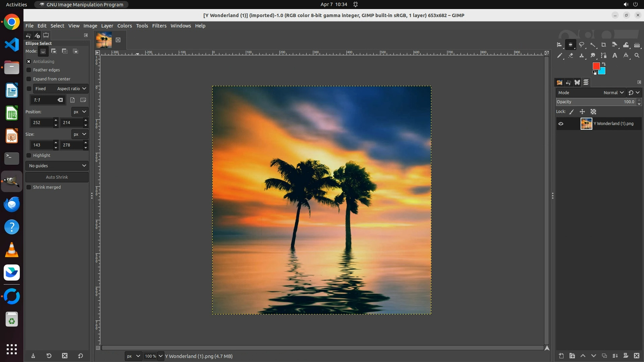Select the Zoom magnifier tool
This screenshot has width=644, height=362.
(x=637, y=56)
